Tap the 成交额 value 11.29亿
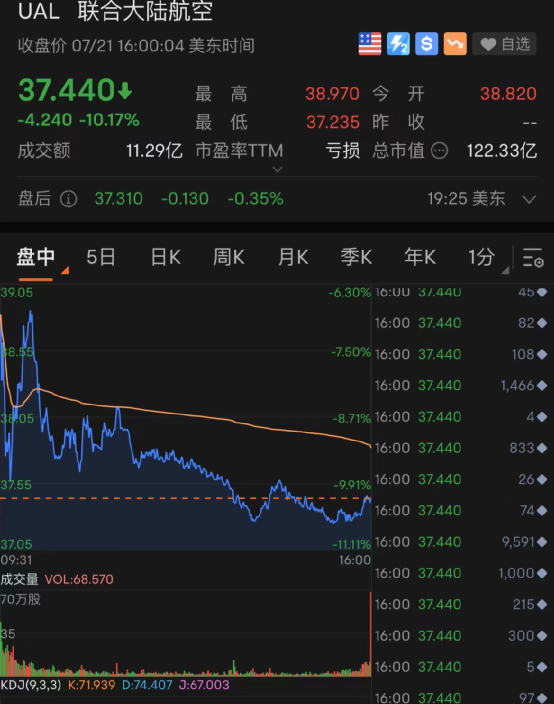Viewport: 554px width, 704px height. click(154, 151)
